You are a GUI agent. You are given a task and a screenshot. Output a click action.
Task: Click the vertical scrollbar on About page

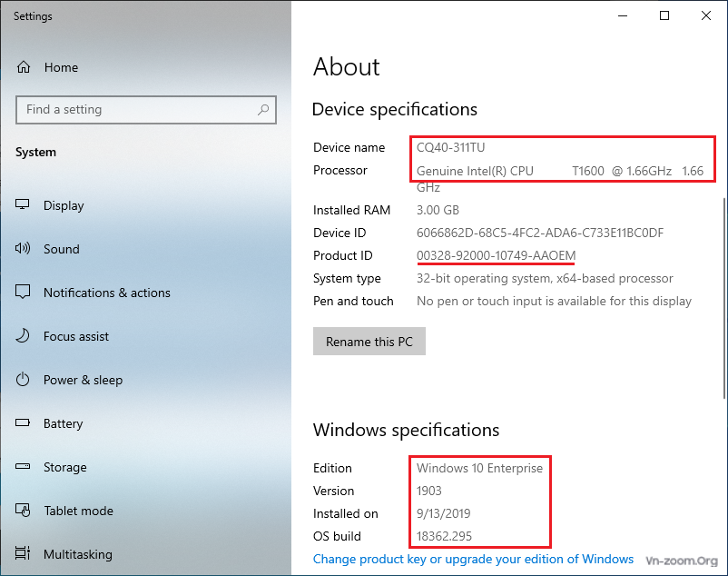(724, 298)
